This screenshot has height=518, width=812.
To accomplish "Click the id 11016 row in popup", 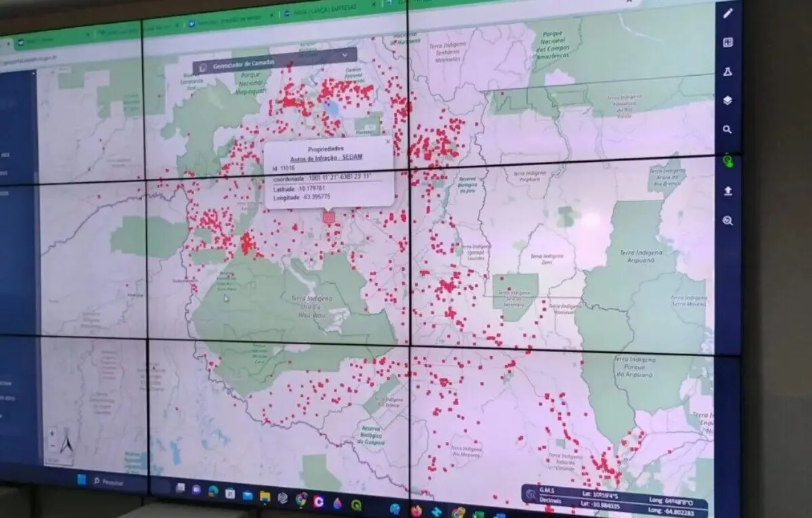I will click(284, 167).
